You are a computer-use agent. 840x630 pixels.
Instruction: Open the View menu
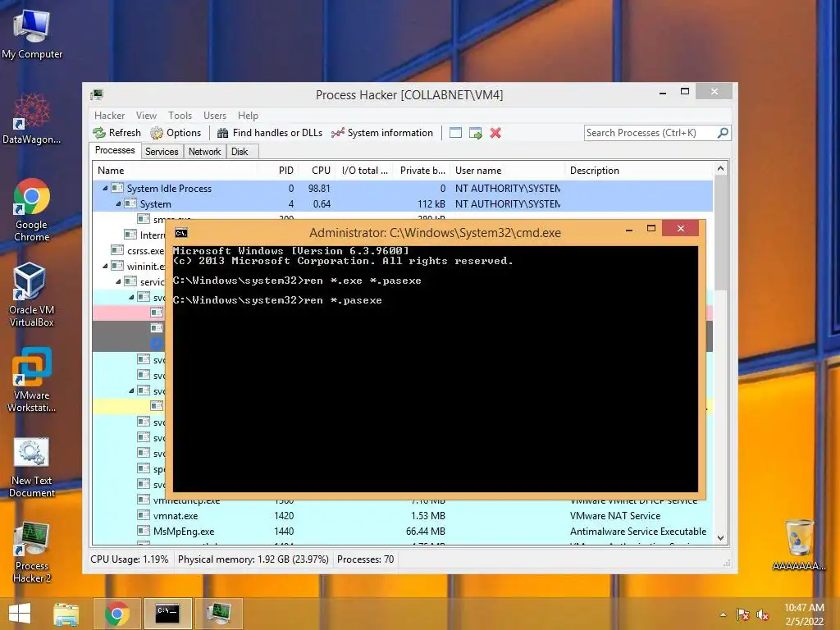pos(146,116)
